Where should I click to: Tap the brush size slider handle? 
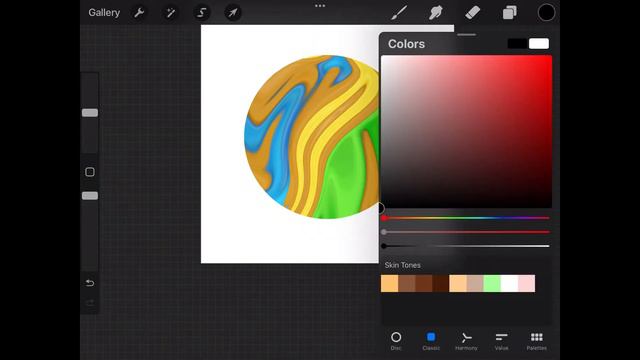[90, 113]
